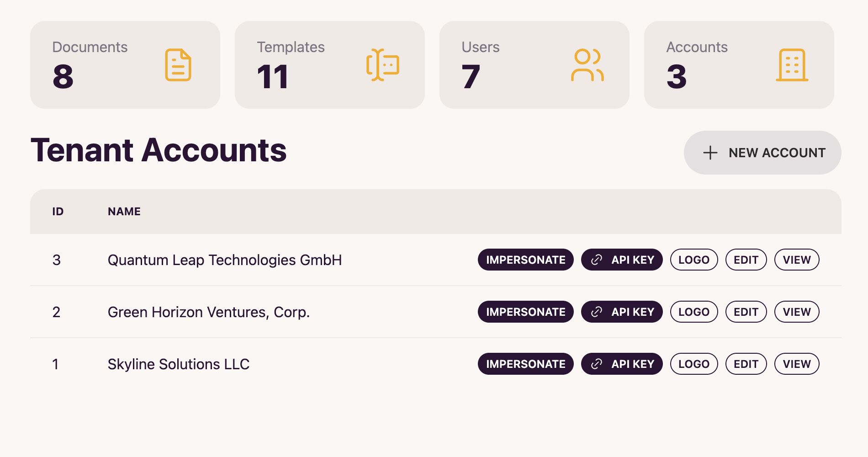
Task: Click the plus icon in New Account
Action: click(710, 153)
